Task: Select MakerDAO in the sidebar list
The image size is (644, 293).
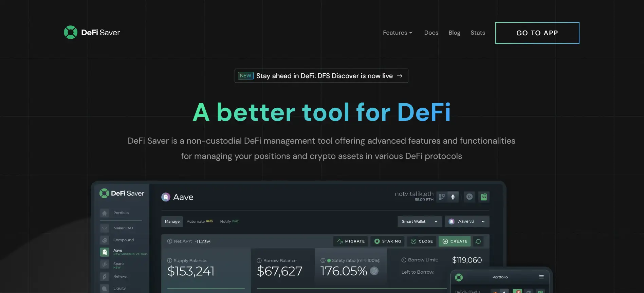Action: (x=123, y=228)
